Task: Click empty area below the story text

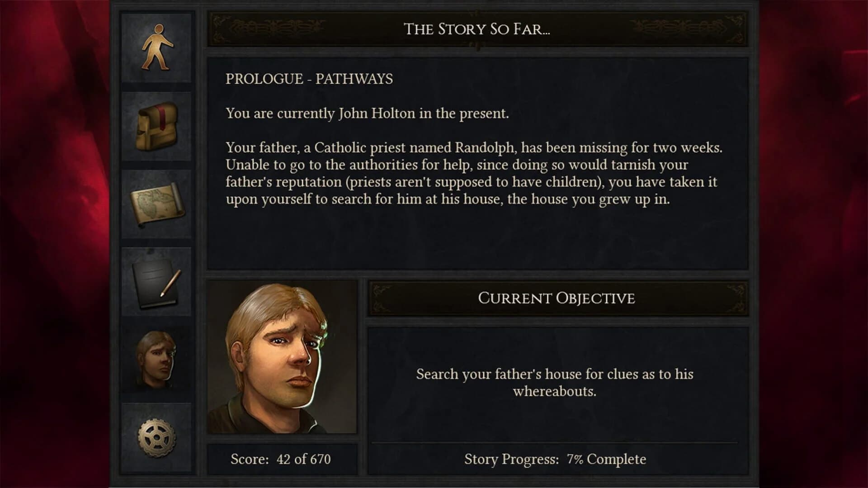Action: coord(477,240)
